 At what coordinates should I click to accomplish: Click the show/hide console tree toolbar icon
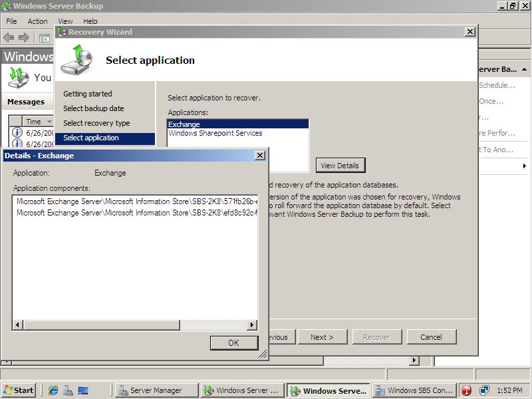(44, 38)
